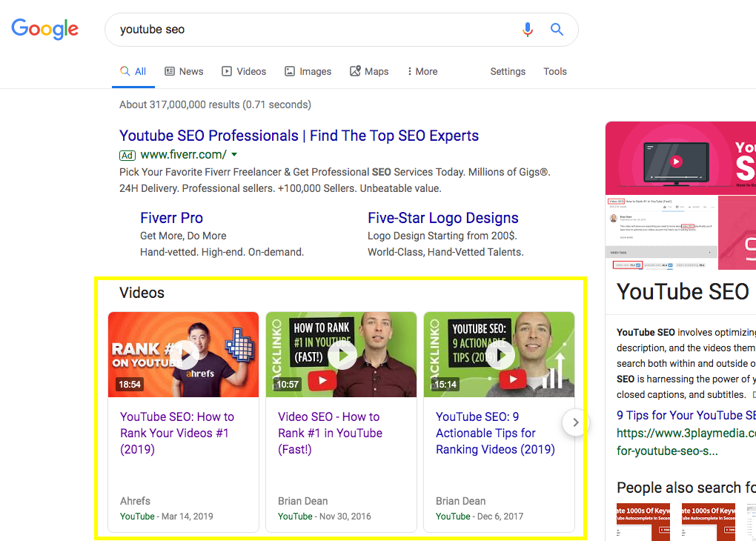Open first People also search for thumbnail
Image resolution: width=756 pixels, height=541 pixels.
643,522
